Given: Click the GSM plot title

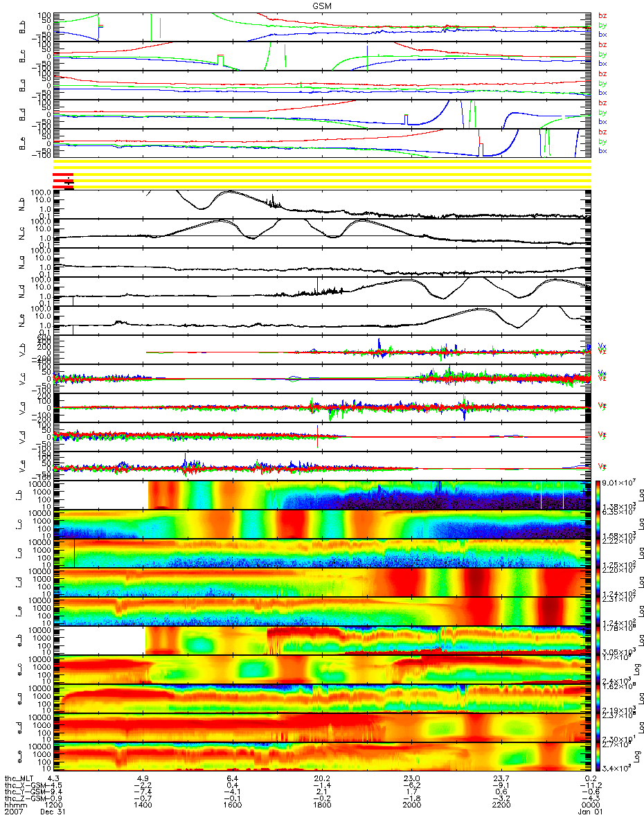Looking at the screenshot, I should (x=321, y=4).
